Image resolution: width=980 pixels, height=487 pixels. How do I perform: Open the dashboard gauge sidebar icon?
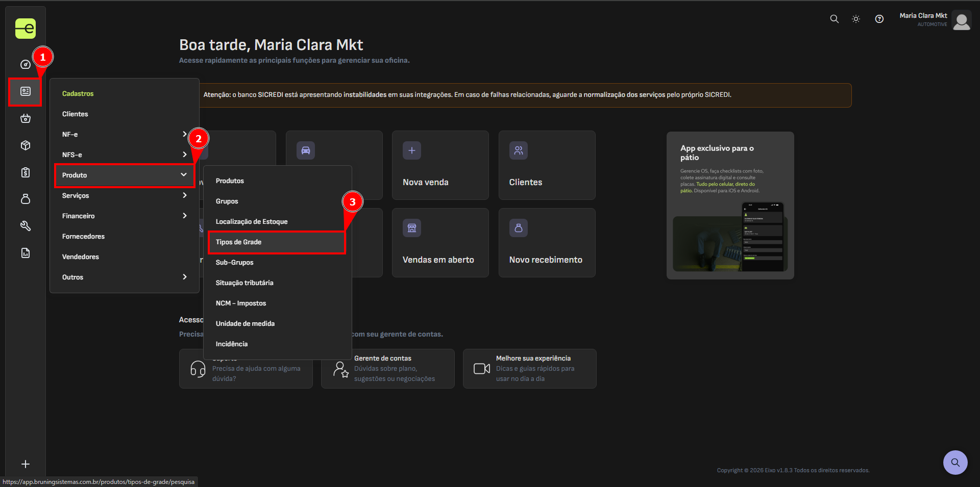click(x=26, y=64)
